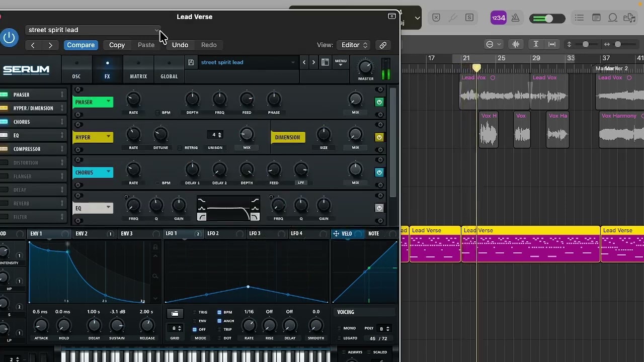Open the GLOBAL tab in Serum

[169, 70]
